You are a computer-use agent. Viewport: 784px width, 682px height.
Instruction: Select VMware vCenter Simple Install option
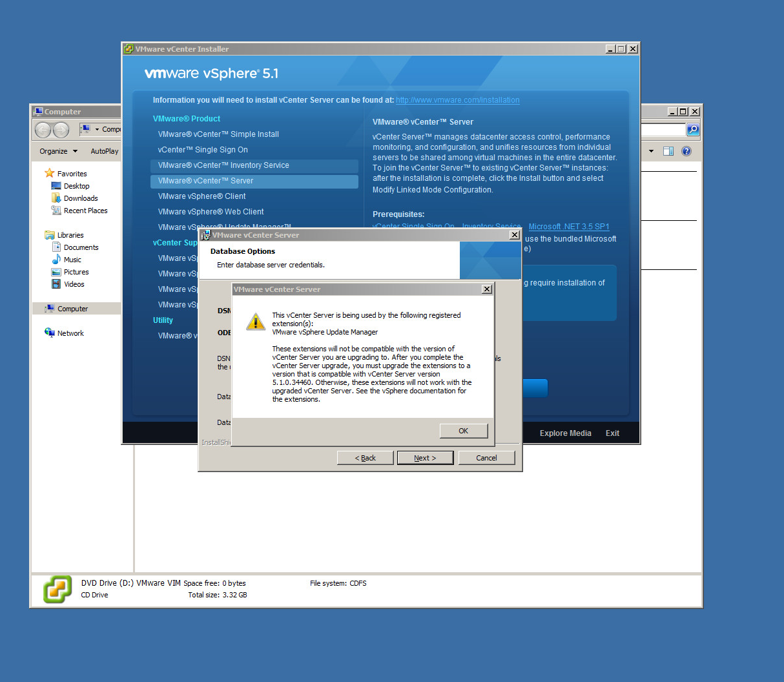(218, 134)
